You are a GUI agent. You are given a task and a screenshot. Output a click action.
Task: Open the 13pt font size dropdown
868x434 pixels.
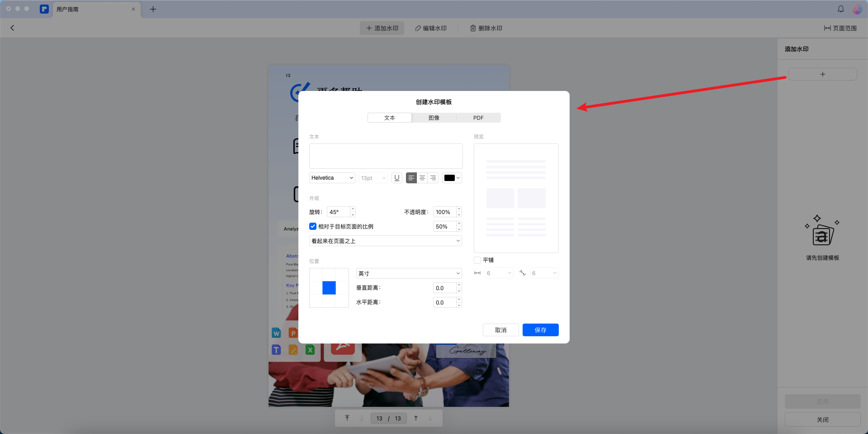[x=373, y=177]
